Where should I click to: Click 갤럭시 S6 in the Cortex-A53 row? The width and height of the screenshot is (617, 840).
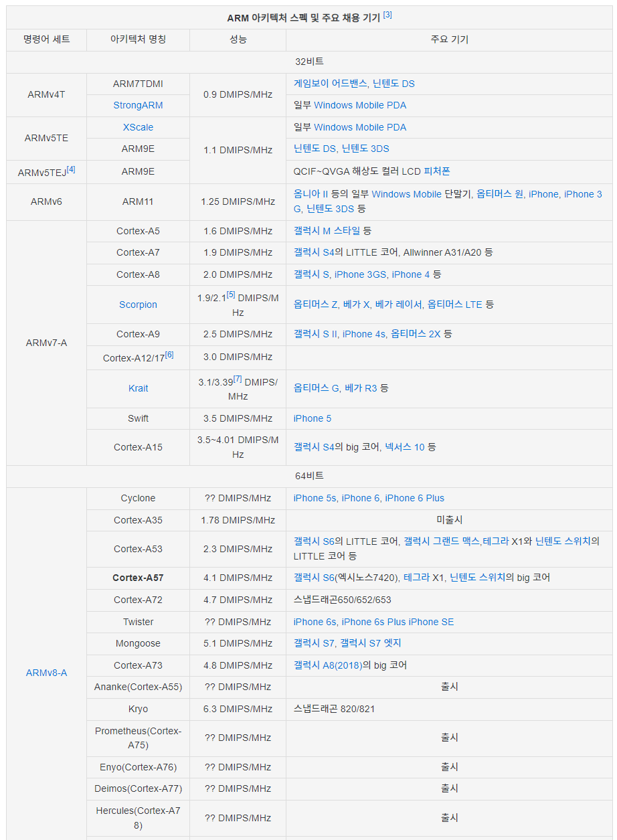(314, 541)
